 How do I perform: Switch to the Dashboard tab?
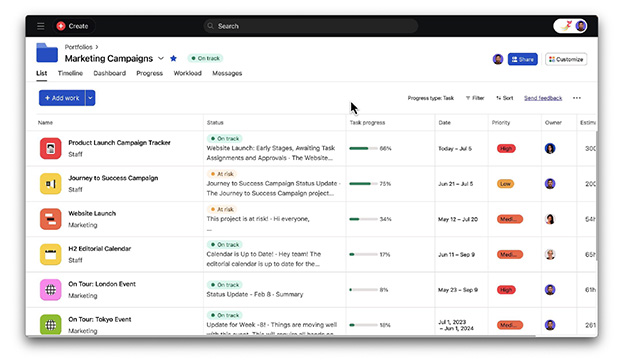coord(110,73)
